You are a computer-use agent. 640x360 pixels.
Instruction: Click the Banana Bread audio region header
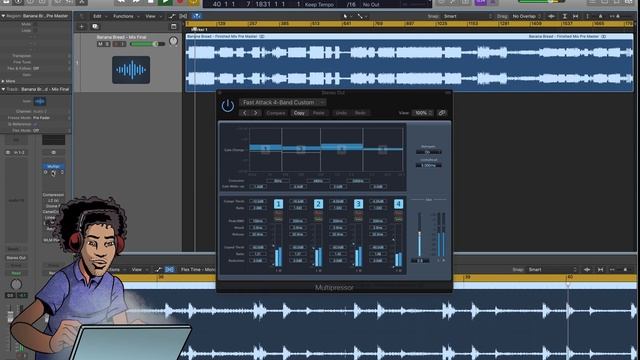click(x=409, y=36)
